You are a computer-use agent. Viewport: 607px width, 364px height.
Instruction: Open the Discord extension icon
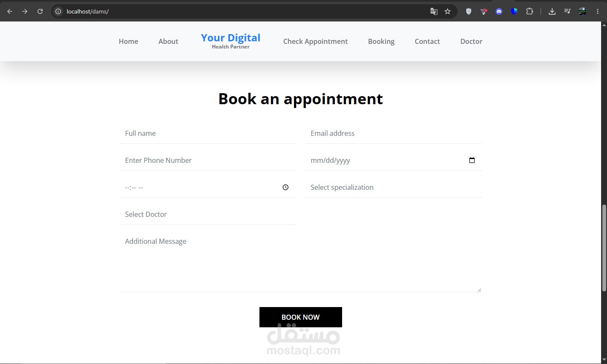[x=499, y=11]
